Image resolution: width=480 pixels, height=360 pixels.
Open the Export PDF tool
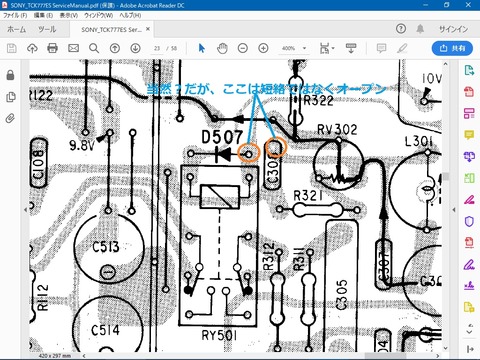(x=469, y=70)
